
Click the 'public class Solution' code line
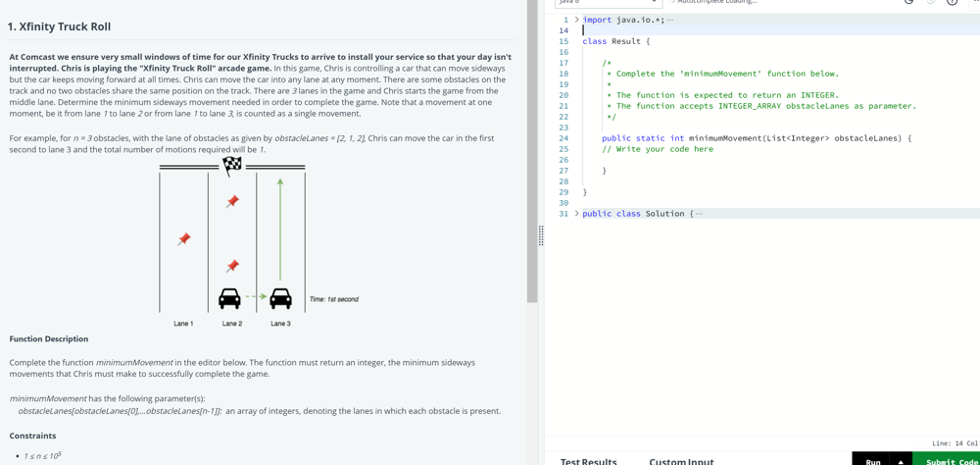638,214
